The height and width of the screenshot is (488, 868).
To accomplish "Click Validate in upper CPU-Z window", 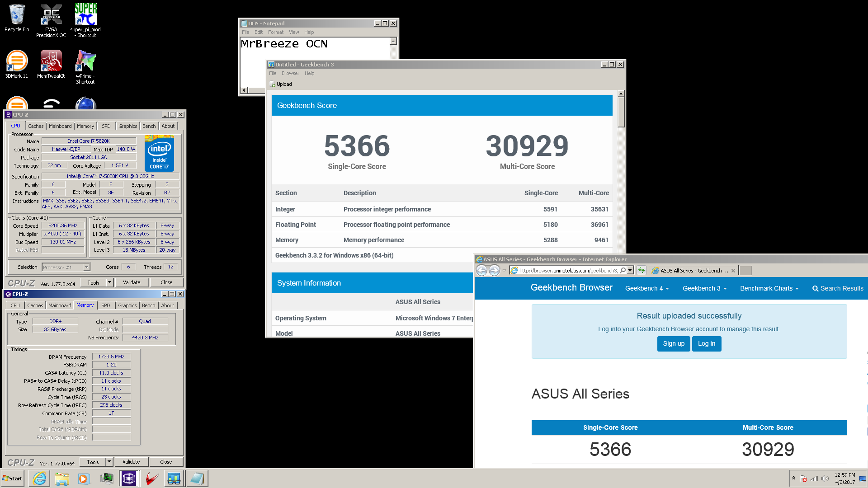I will 132,282.
